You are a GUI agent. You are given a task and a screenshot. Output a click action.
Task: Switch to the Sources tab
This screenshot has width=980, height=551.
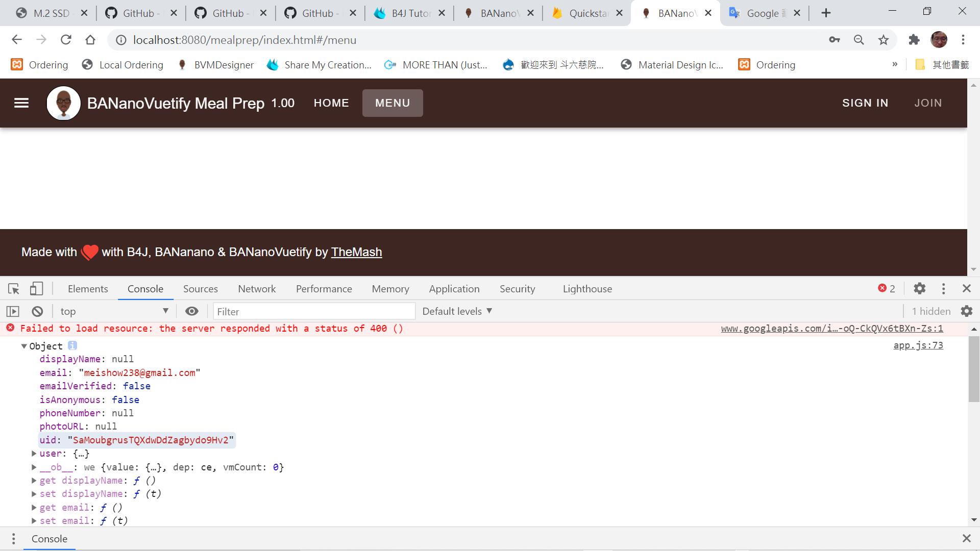[x=200, y=289]
